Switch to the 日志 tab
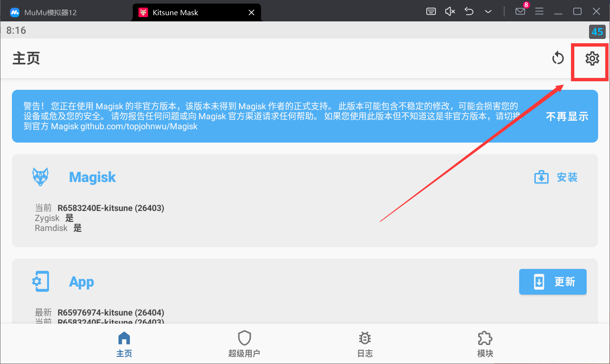The image size is (610, 364). pos(364,345)
